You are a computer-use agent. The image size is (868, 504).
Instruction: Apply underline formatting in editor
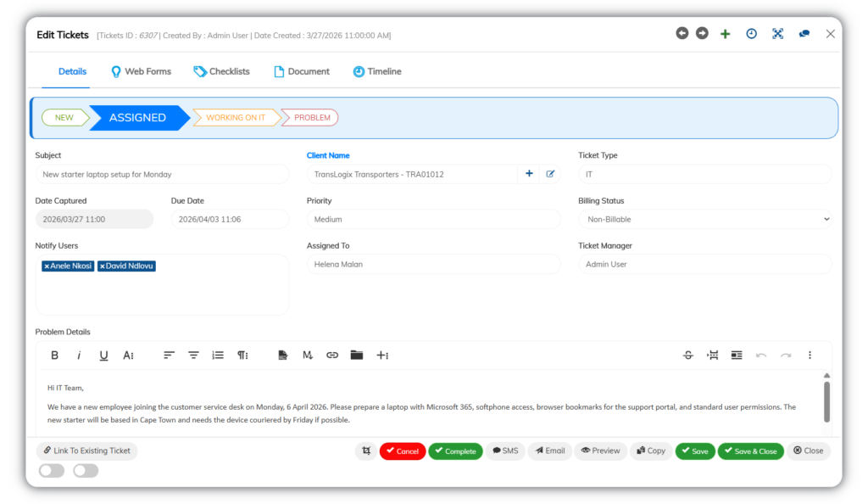click(x=103, y=356)
